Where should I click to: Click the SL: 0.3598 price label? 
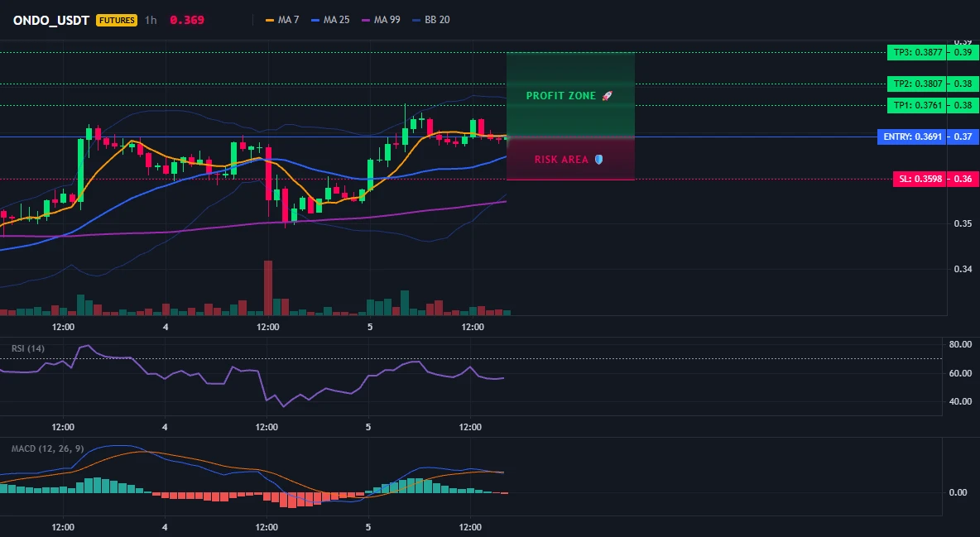click(x=920, y=180)
